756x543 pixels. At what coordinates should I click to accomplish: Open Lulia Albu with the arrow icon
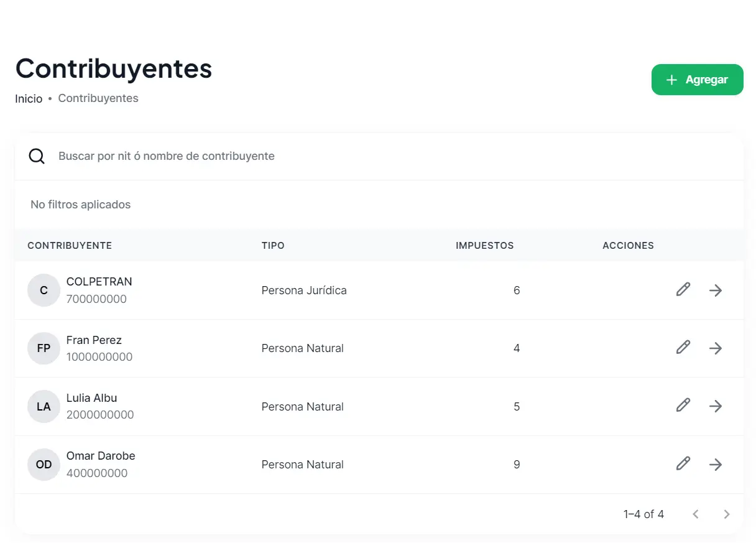[x=716, y=406]
